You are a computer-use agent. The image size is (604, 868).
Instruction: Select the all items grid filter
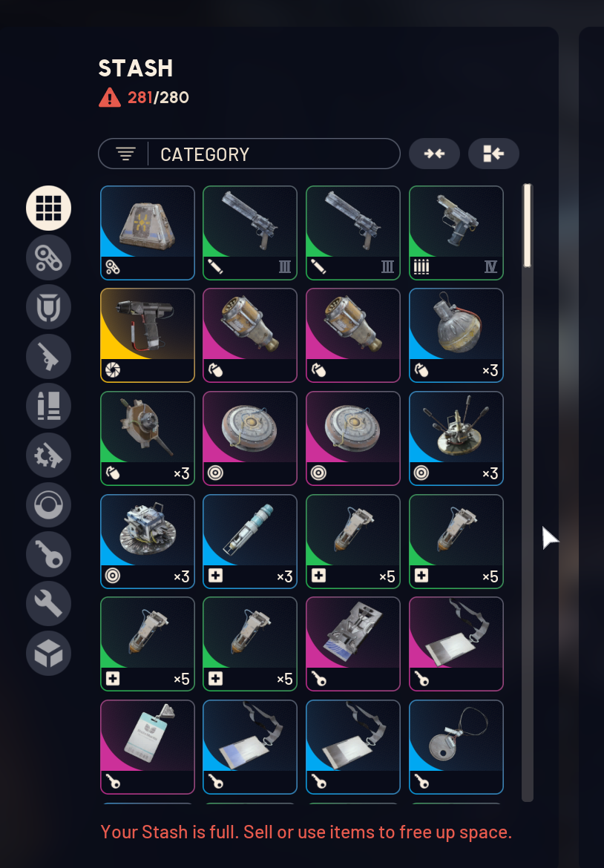pos(49,208)
